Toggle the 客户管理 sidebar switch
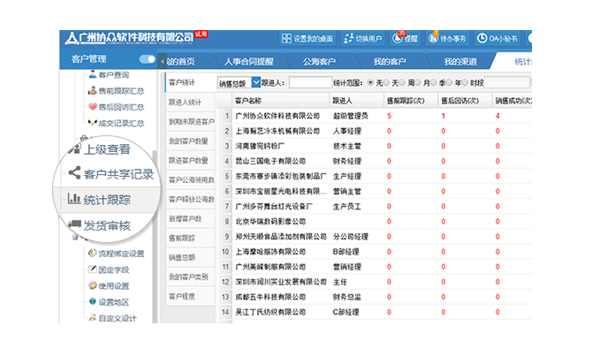 147,60
